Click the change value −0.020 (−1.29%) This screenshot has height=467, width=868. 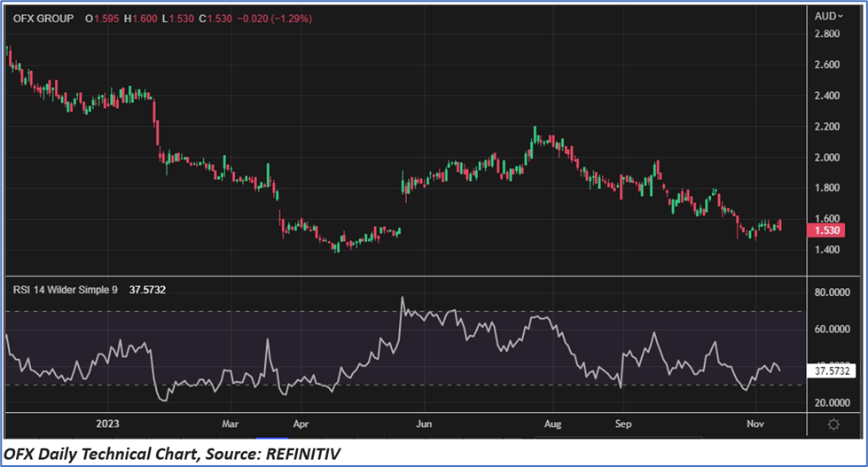click(x=275, y=19)
